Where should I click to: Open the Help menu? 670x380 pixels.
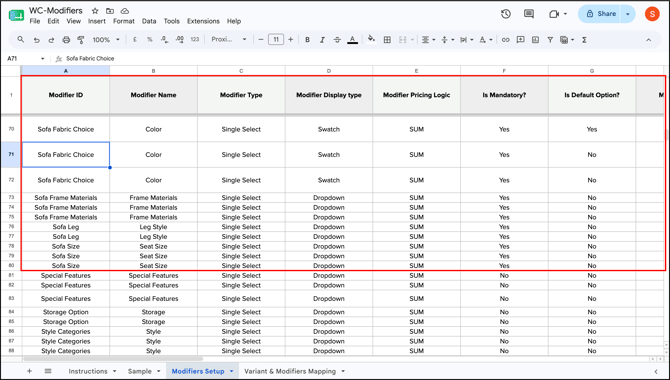(x=234, y=21)
